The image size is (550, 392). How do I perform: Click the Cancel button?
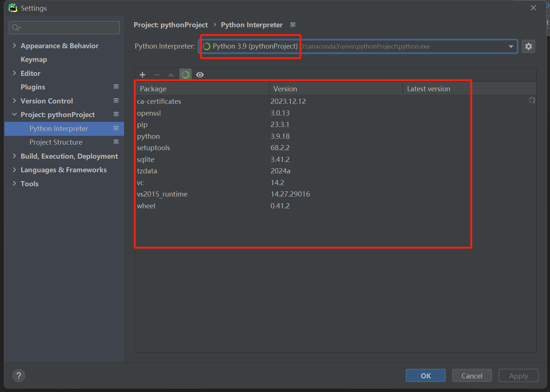point(472,375)
